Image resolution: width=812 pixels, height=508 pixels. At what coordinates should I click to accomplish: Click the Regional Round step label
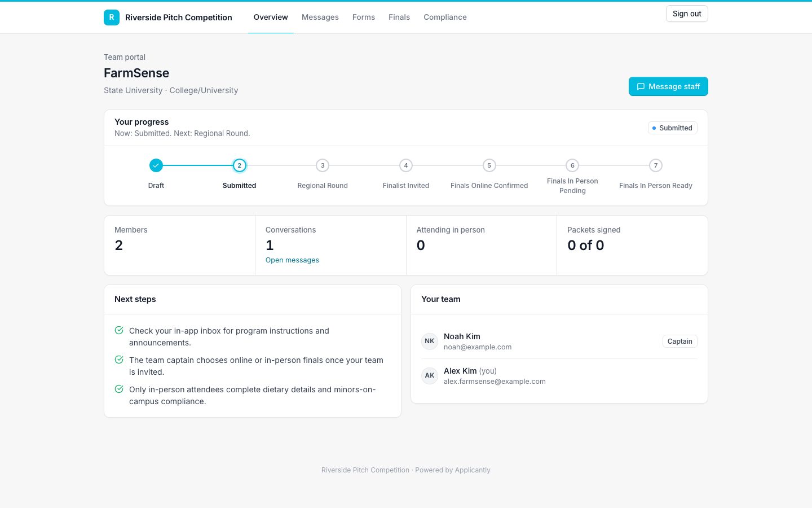pos(323,186)
